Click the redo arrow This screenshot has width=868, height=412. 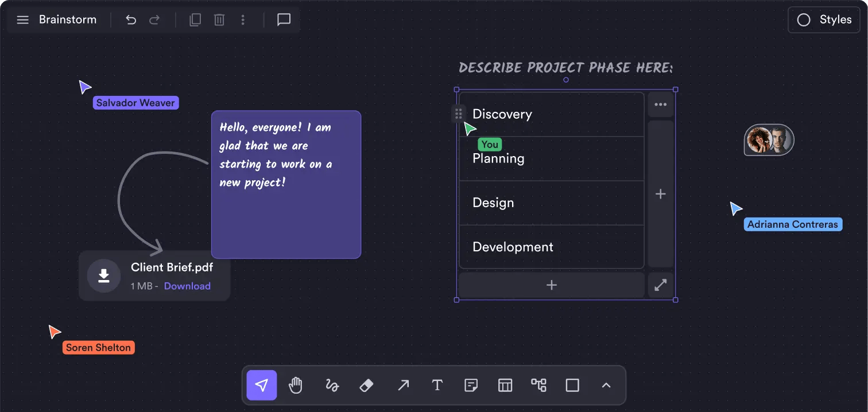click(x=154, y=20)
